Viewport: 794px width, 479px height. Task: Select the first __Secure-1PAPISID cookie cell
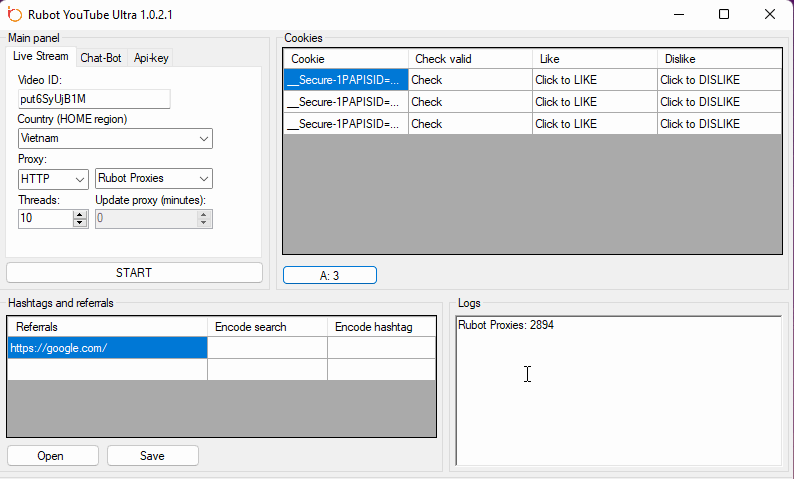pyautogui.click(x=345, y=80)
